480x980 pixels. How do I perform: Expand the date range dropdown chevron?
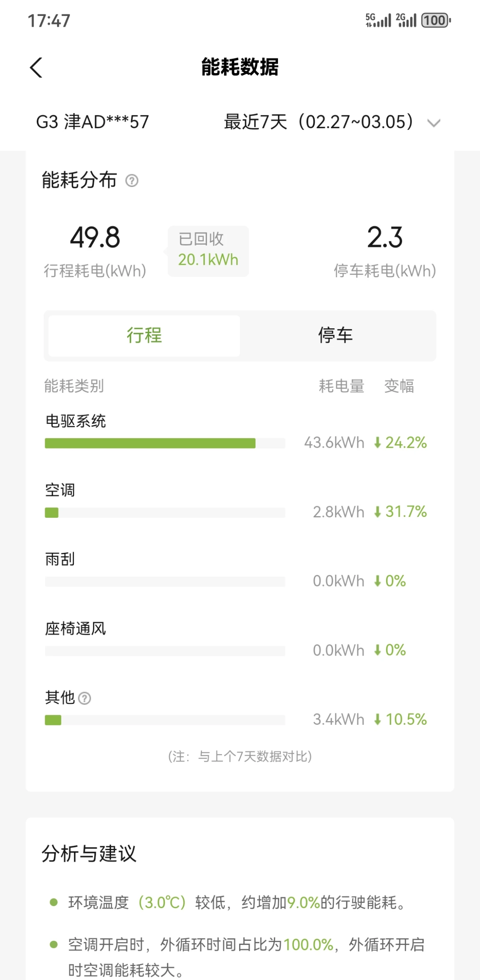click(434, 123)
